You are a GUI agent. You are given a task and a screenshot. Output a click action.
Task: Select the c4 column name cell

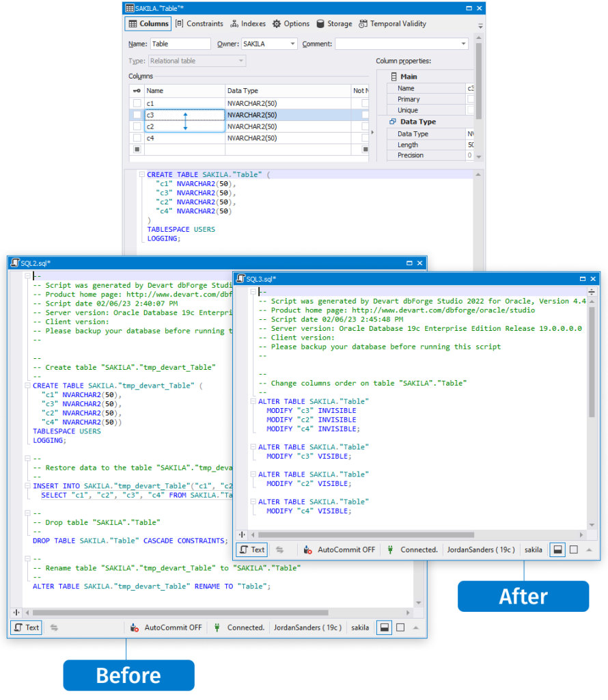pos(184,138)
